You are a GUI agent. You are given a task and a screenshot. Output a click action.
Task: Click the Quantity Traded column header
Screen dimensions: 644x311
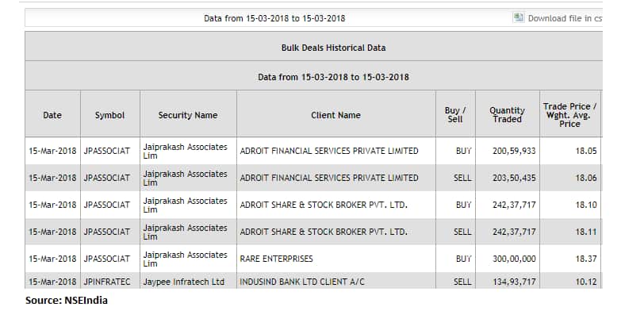(x=508, y=115)
